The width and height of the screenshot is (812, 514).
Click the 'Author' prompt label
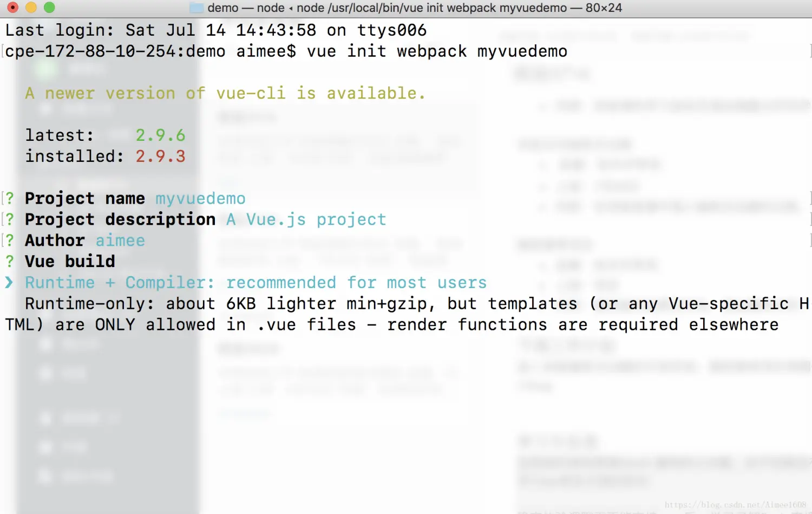55,240
